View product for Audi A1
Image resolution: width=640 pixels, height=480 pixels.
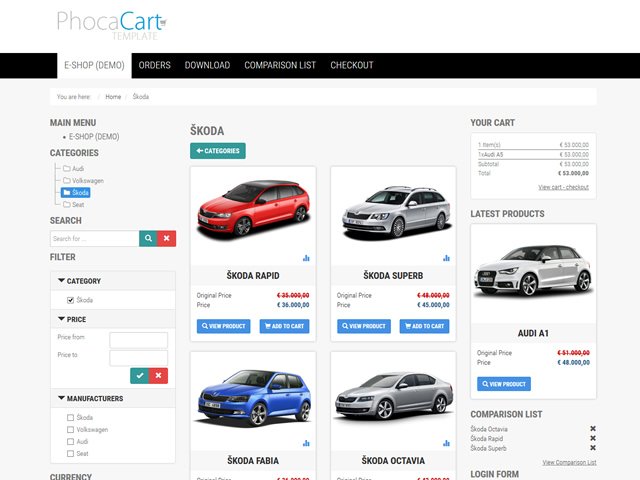point(504,384)
